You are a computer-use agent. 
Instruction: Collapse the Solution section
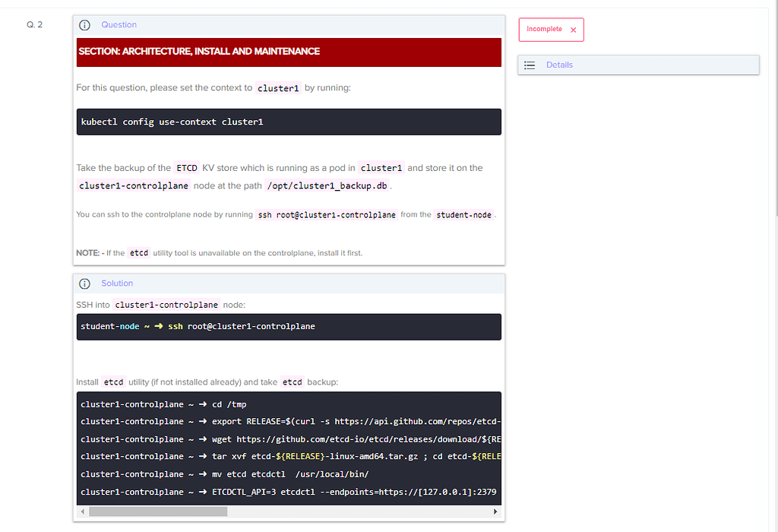coord(117,283)
